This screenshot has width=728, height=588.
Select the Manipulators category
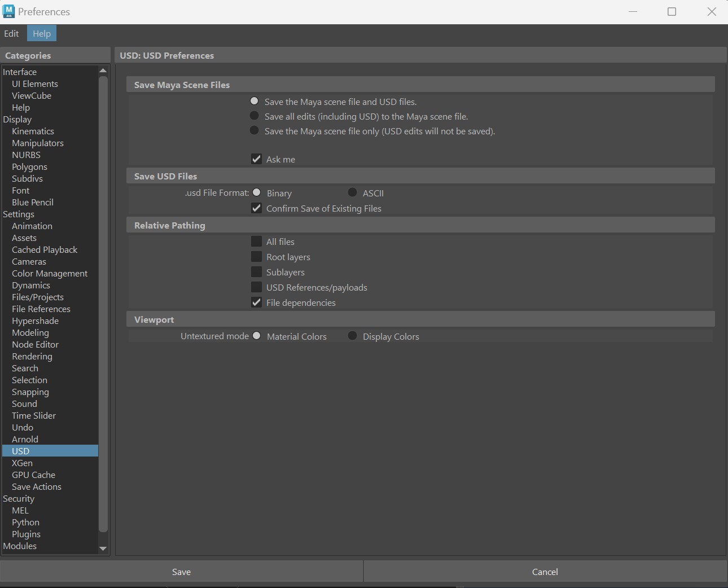(x=38, y=143)
